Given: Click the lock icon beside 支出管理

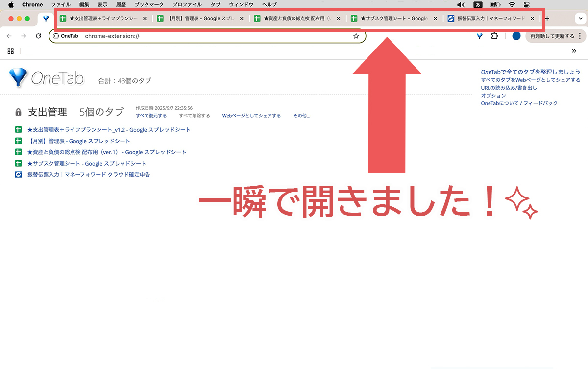Looking at the screenshot, I should [18, 112].
